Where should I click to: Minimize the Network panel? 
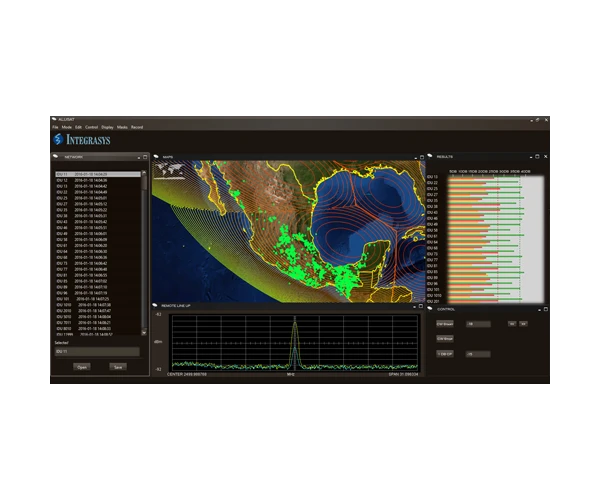(x=139, y=157)
